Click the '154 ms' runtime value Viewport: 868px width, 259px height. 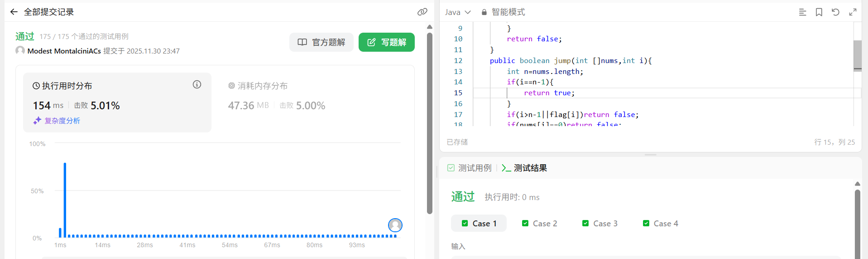(48, 106)
